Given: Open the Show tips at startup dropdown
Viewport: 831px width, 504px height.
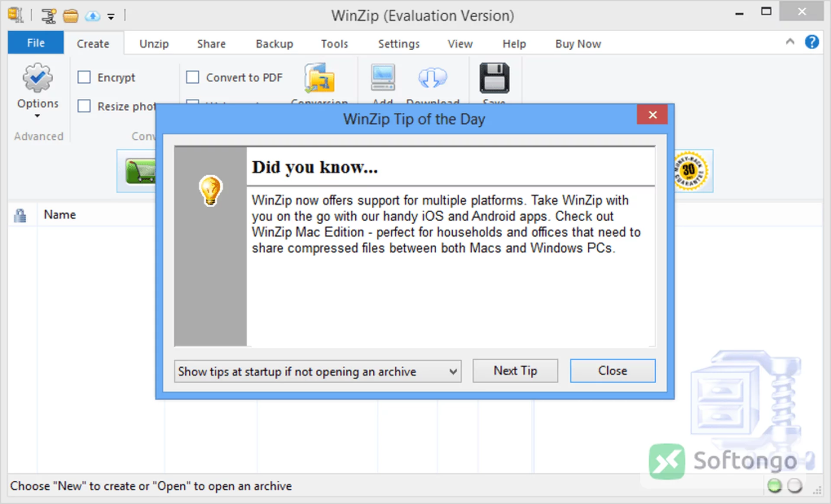Looking at the screenshot, I should 318,372.
